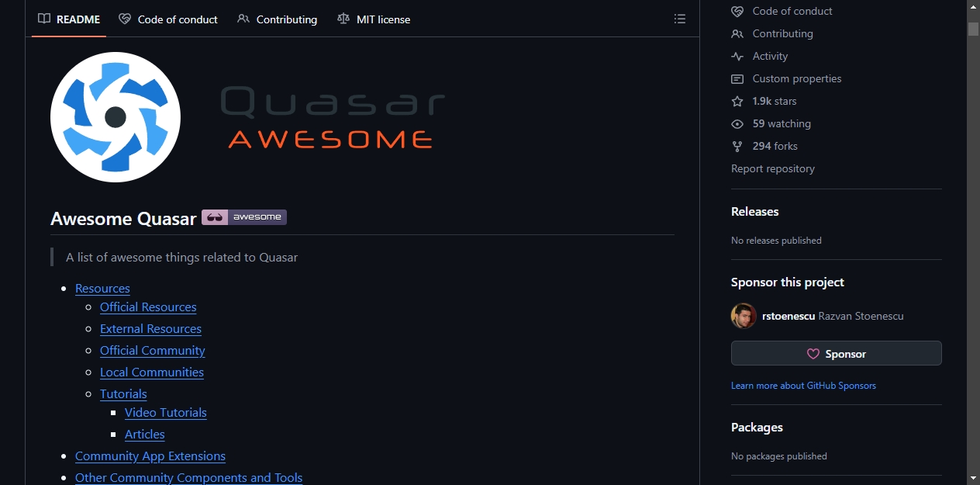View the 294 forks list
This screenshot has height=485, width=980.
point(775,146)
